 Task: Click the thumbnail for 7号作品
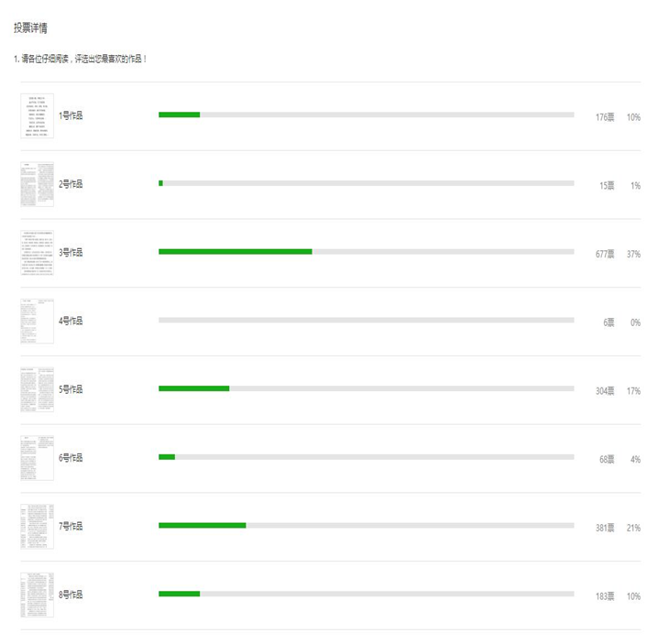click(37, 526)
